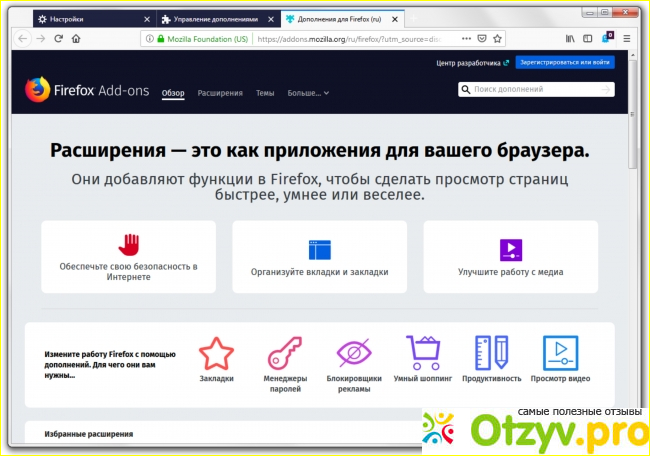Viewport: 650px width, 456px height.
Task: Go to the browser home page icon
Action: [x=79, y=38]
